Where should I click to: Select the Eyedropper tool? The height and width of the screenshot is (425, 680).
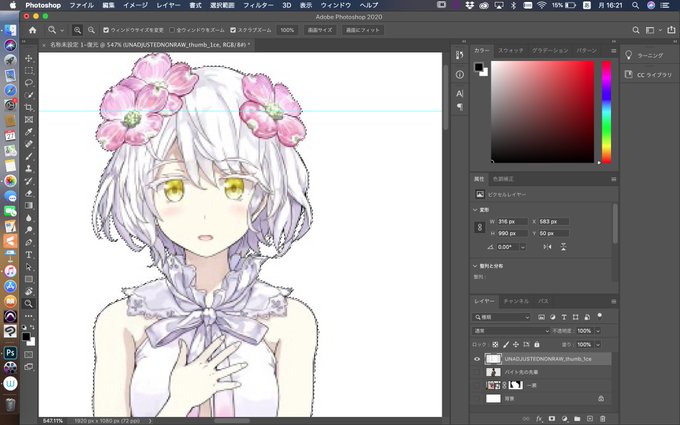coord(29,131)
